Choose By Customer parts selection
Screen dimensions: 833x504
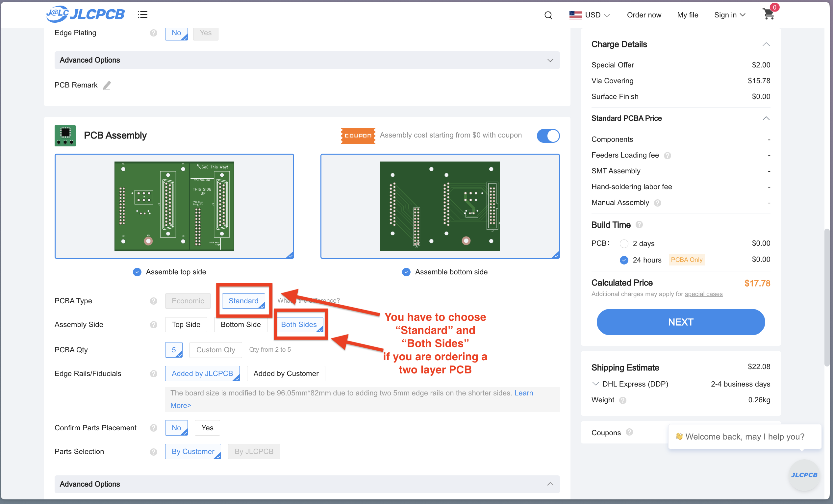[193, 452]
